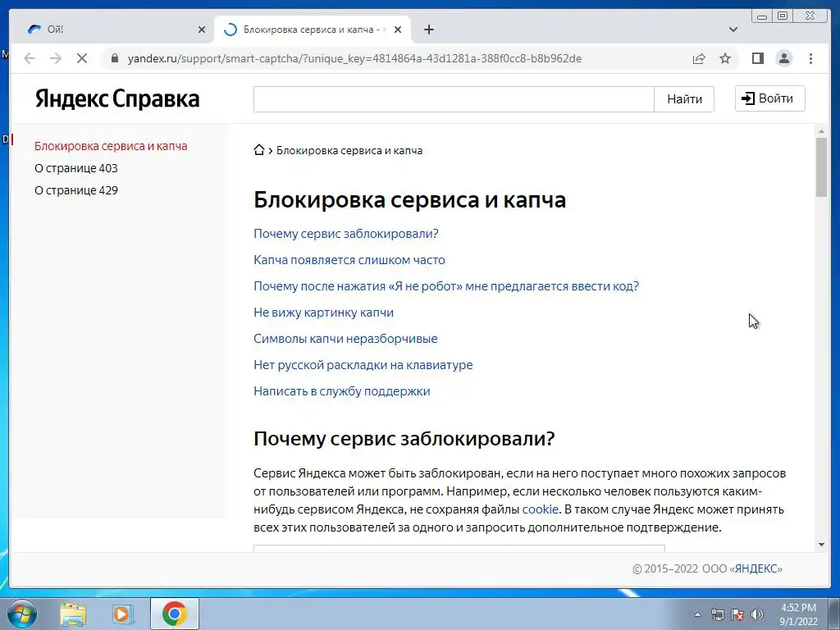Screen dimensions: 840x630
Task: Go back using browser back arrow
Action: coord(30,58)
